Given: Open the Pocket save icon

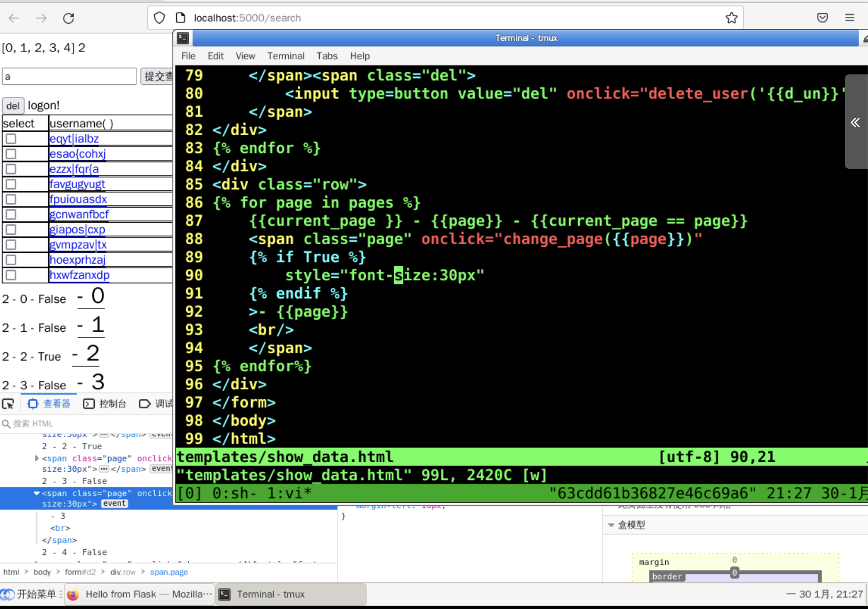Looking at the screenshot, I should point(822,18).
